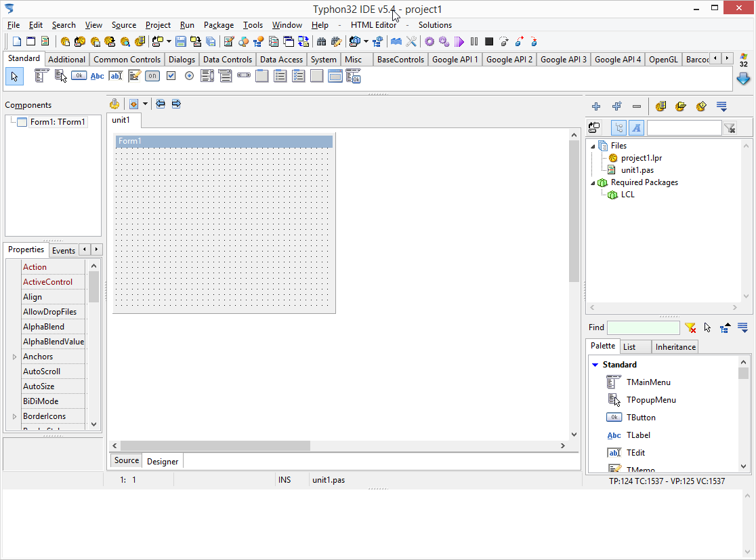Click the minus Remove icon in project inspector
The width and height of the screenshot is (756, 560).
(636, 106)
